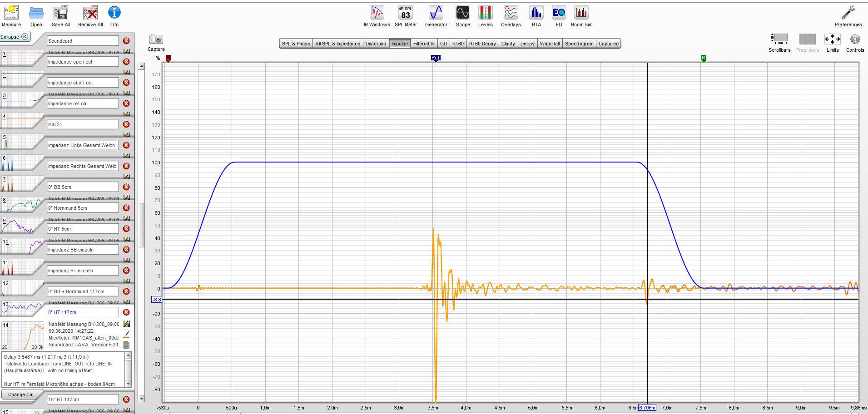The width and height of the screenshot is (868, 414).
Task: Edit the 'Impedanz BB einzeln' name field
Action: (x=83, y=250)
